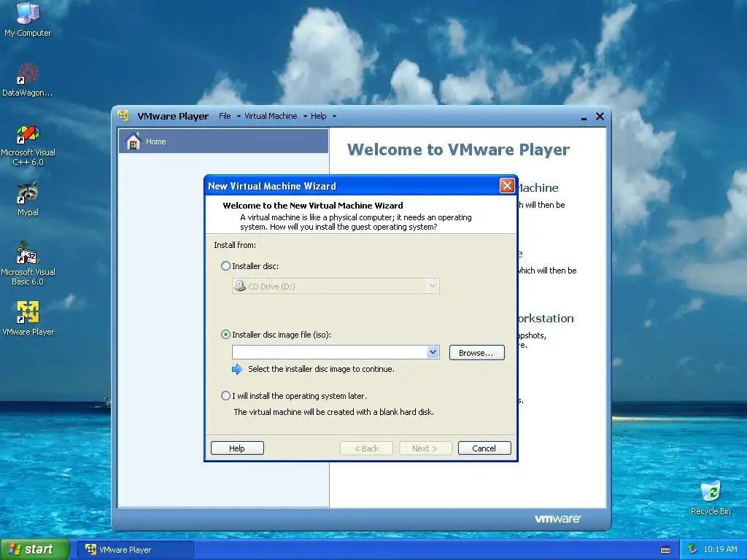Screen dimensions: 747x560
Task: Click 'Select the installer disc image to continue' text
Action: click(321, 369)
